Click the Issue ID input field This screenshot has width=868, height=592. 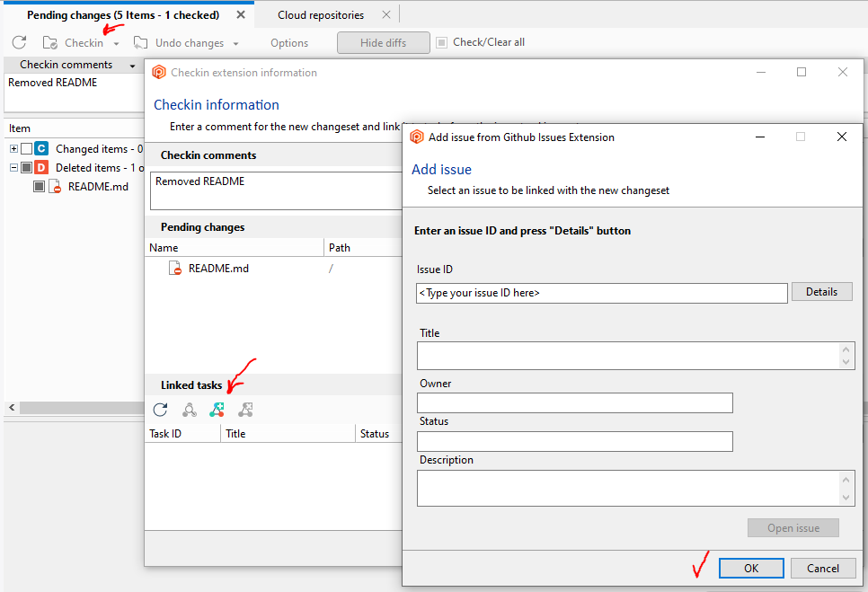602,293
